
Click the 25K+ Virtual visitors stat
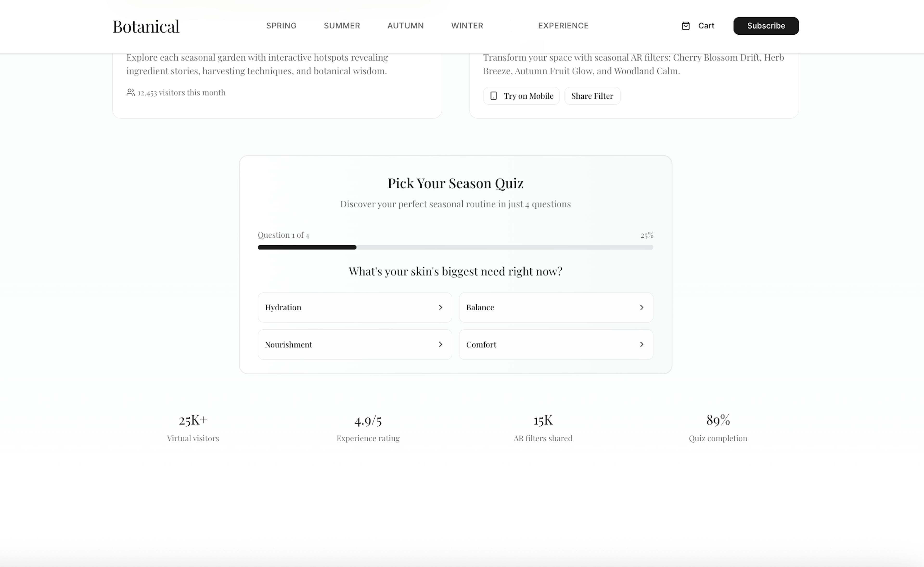tap(193, 428)
